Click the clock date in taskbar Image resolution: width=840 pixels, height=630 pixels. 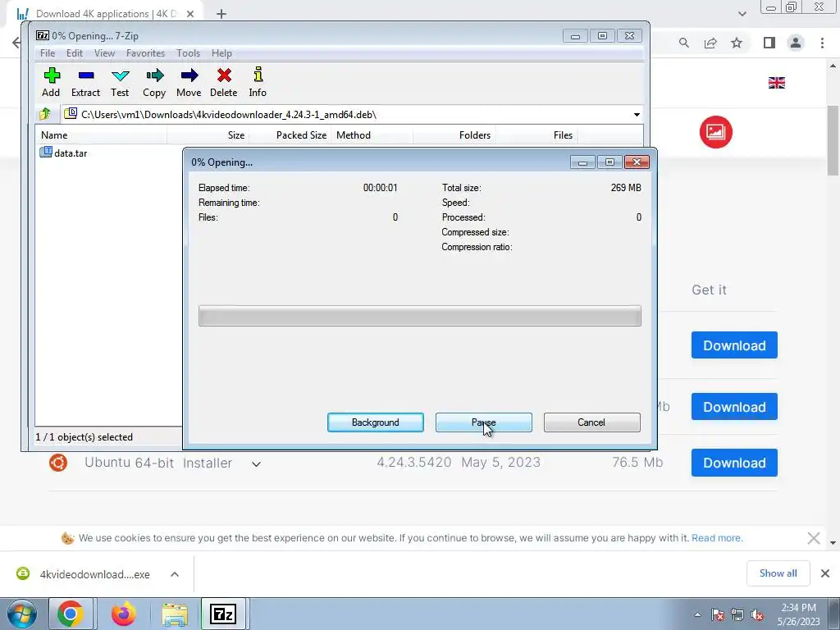click(x=798, y=614)
